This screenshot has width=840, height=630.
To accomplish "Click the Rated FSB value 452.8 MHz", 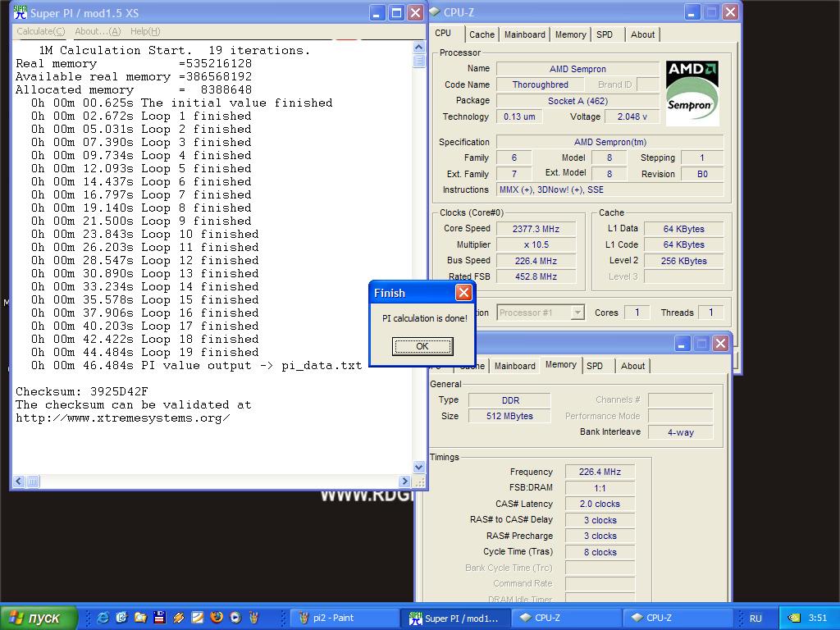I will [536, 276].
